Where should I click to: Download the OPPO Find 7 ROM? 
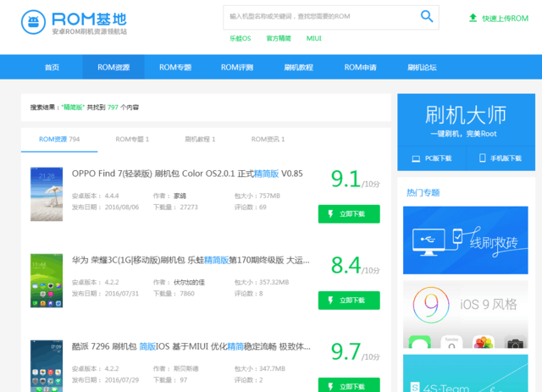tap(349, 214)
